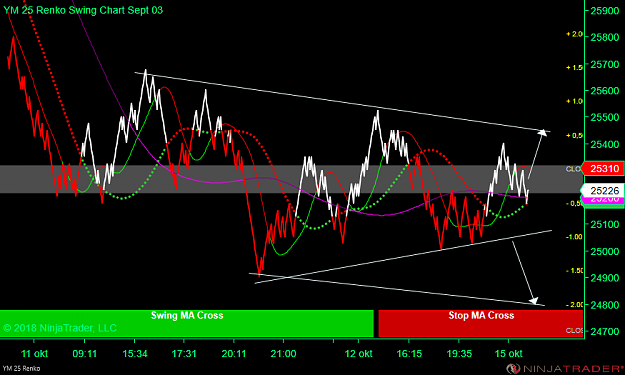625x375 pixels.
Task: Click the green 'Swing MA Cross' indicator bar
Action: click(x=187, y=323)
